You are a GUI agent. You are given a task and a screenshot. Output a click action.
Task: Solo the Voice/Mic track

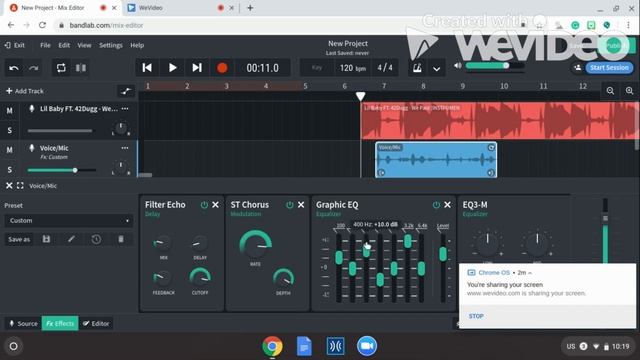pyautogui.click(x=9, y=169)
